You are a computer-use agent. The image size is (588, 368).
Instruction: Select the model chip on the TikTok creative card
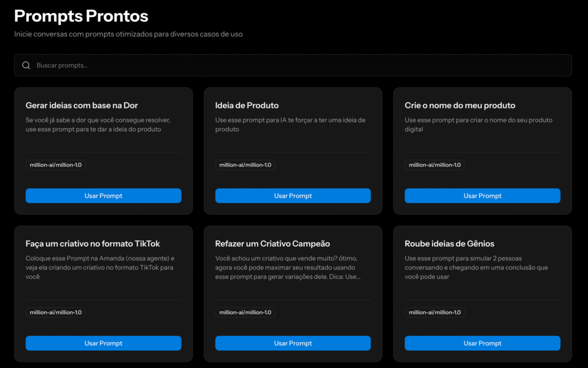click(56, 312)
